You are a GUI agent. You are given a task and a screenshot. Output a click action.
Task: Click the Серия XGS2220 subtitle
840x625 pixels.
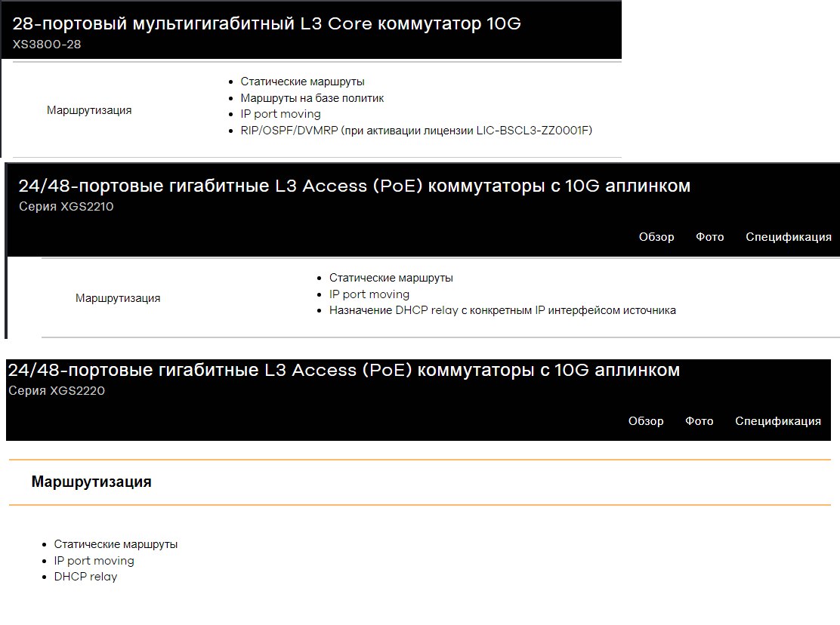pos(57,390)
